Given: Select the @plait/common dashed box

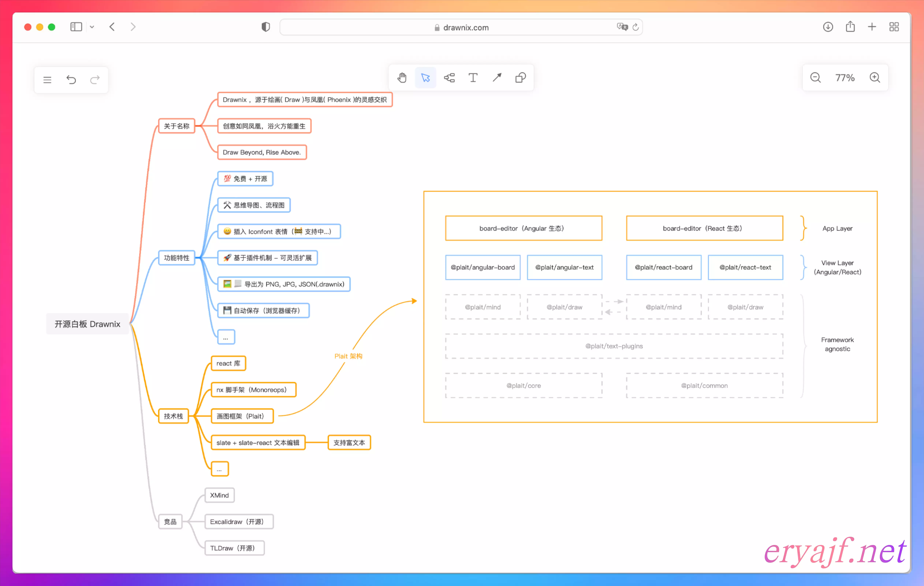Looking at the screenshot, I should [x=705, y=385].
